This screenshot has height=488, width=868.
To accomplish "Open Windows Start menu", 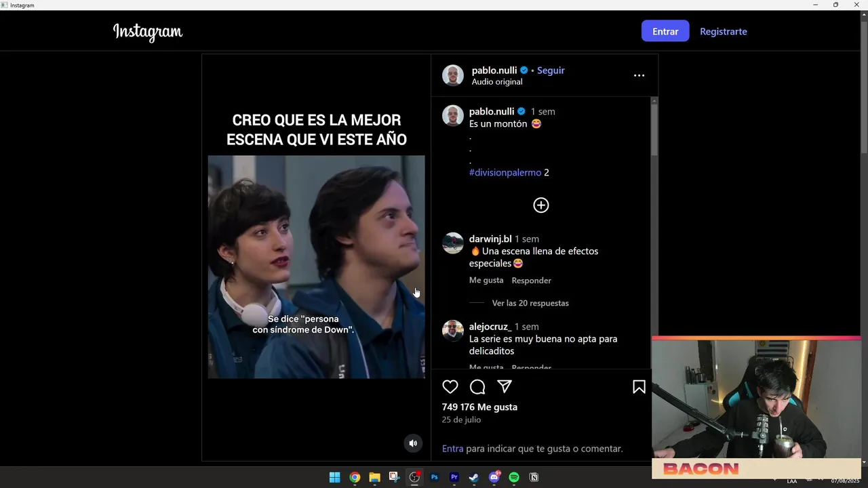I will pyautogui.click(x=334, y=477).
